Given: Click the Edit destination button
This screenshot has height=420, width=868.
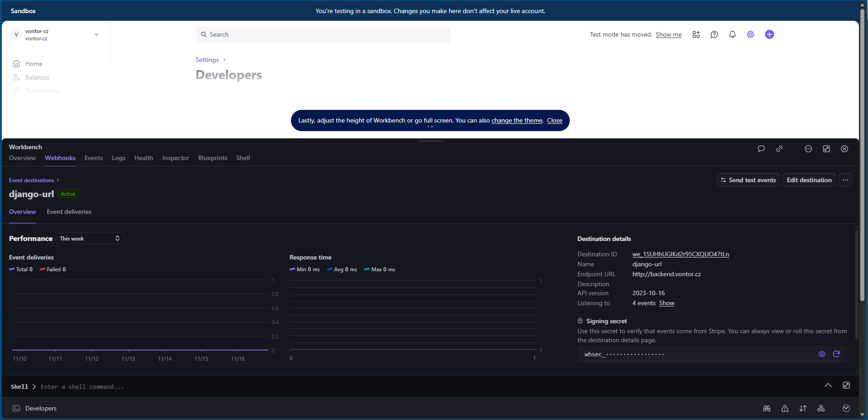Looking at the screenshot, I should [x=809, y=180].
